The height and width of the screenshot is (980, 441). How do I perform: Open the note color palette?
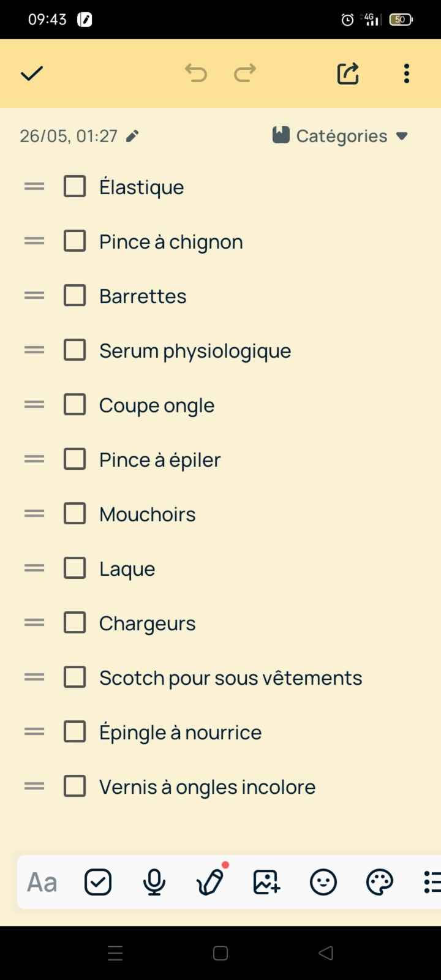(379, 882)
